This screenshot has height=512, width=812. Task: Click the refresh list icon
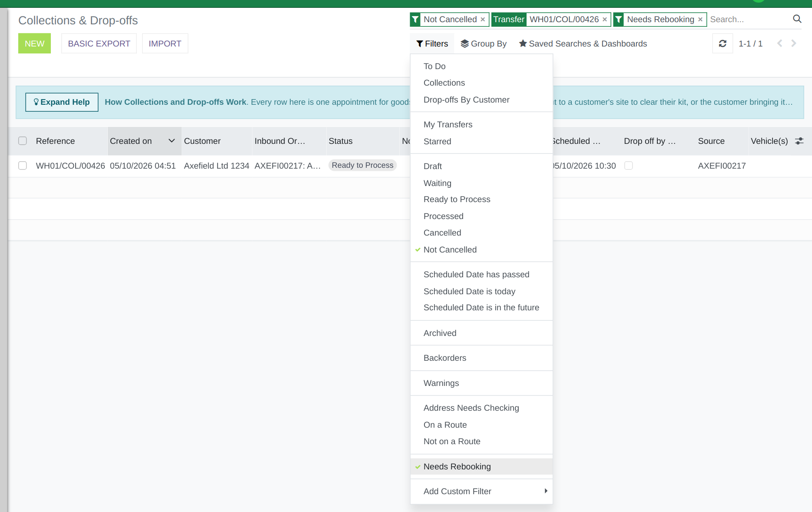point(723,43)
